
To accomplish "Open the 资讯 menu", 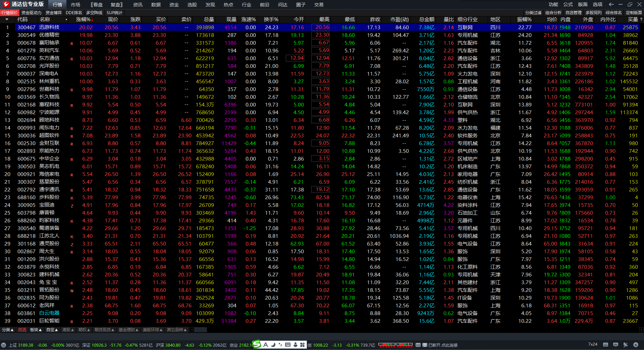I will [x=138, y=5].
